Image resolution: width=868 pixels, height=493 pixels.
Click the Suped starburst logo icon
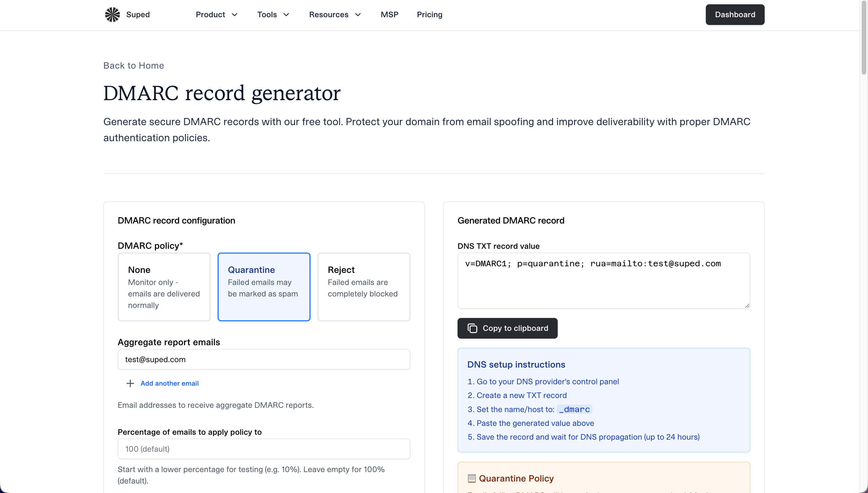coord(112,15)
